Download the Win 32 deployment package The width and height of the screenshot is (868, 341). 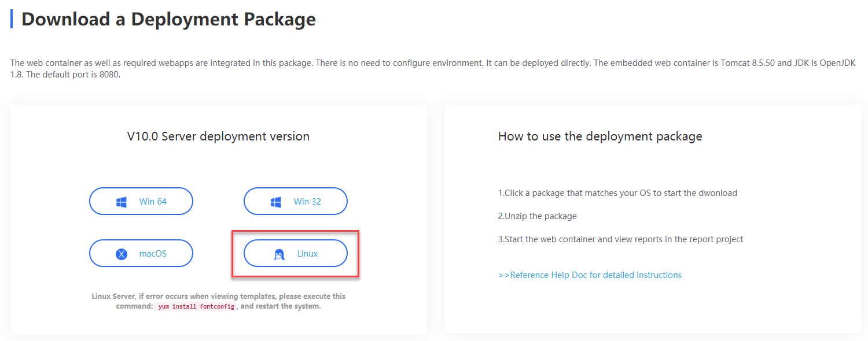pyautogui.click(x=295, y=201)
